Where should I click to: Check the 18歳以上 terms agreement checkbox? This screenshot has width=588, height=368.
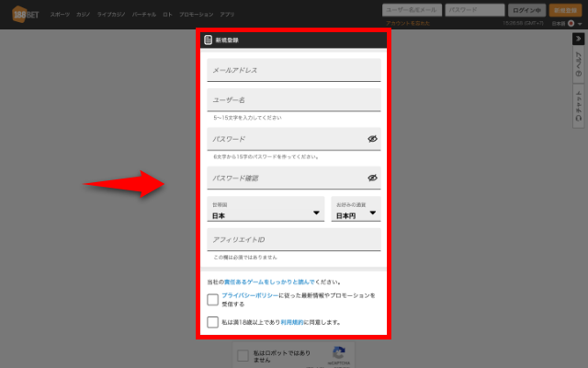[213, 323]
